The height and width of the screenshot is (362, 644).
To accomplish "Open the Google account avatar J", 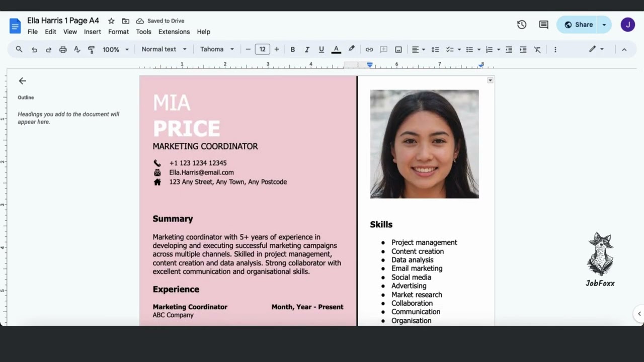I will click(628, 25).
